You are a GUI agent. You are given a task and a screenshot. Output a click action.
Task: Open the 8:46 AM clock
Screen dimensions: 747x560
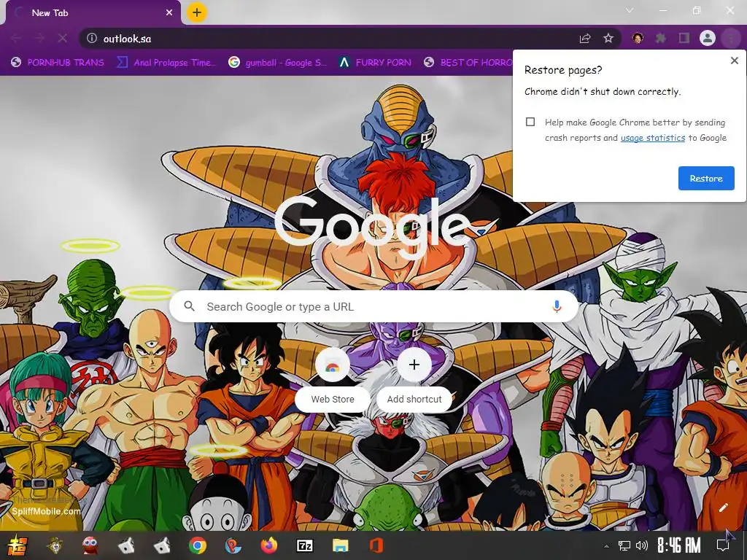[679, 545]
